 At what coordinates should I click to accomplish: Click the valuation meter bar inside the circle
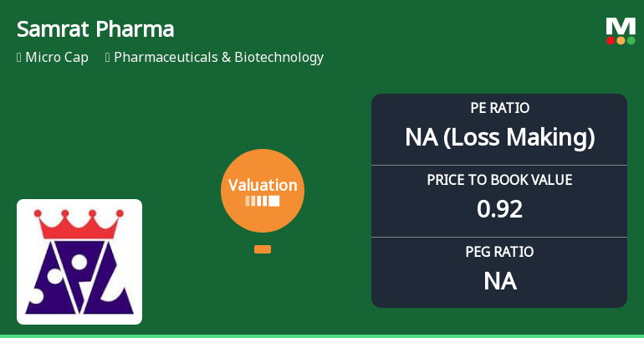[x=263, y=201]
